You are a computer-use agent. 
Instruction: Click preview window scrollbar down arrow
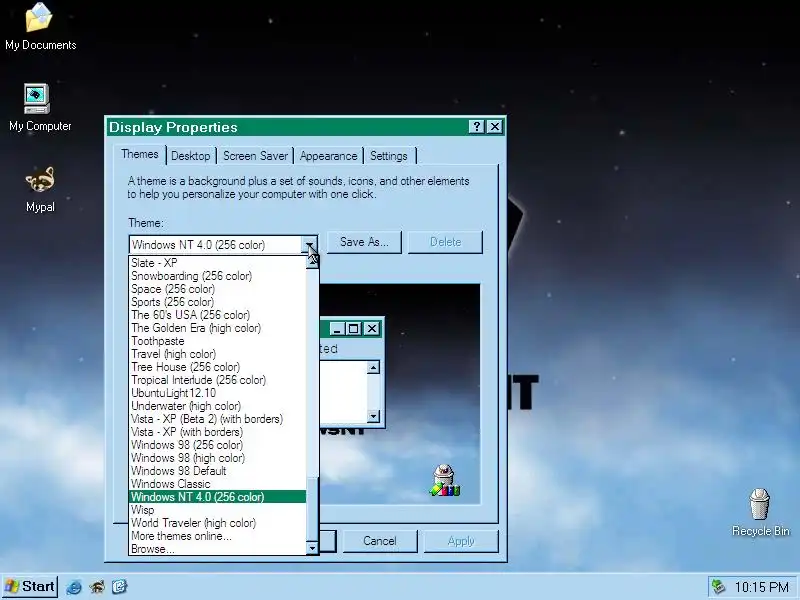(x=373, y=416)
